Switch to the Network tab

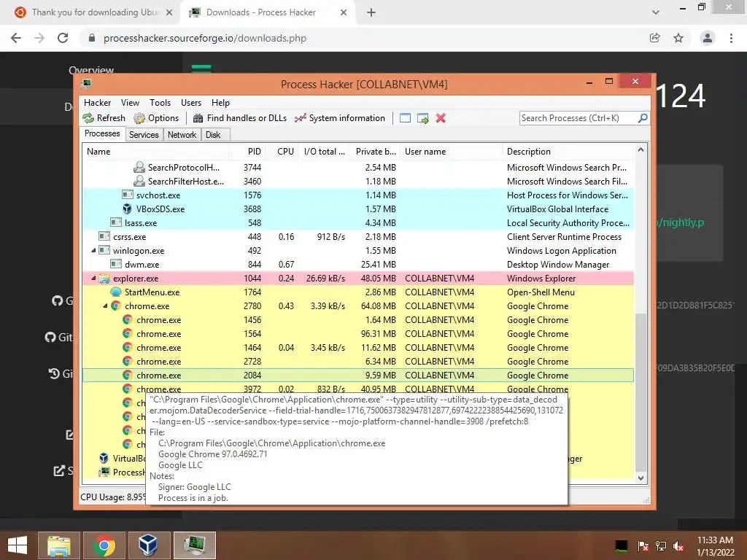[182, 135]
